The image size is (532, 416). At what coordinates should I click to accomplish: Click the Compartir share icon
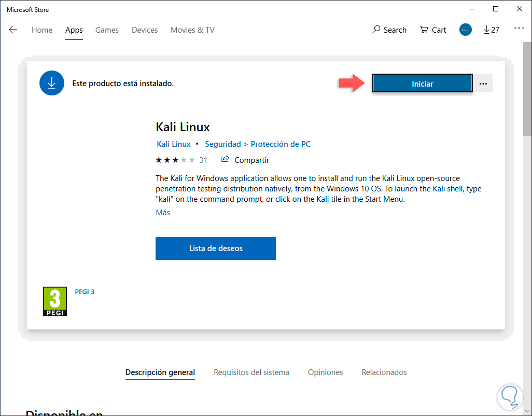(225, 160)
